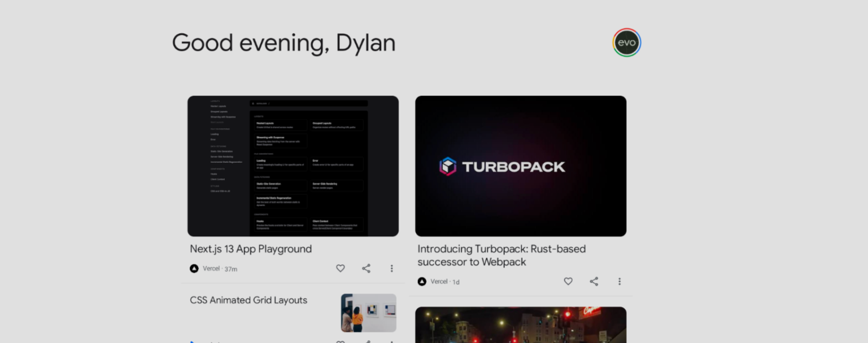The width and height of the screenshot is (868, 343).
Task: Open the Next.js 13 App Playground title
Action: point(251,249)
